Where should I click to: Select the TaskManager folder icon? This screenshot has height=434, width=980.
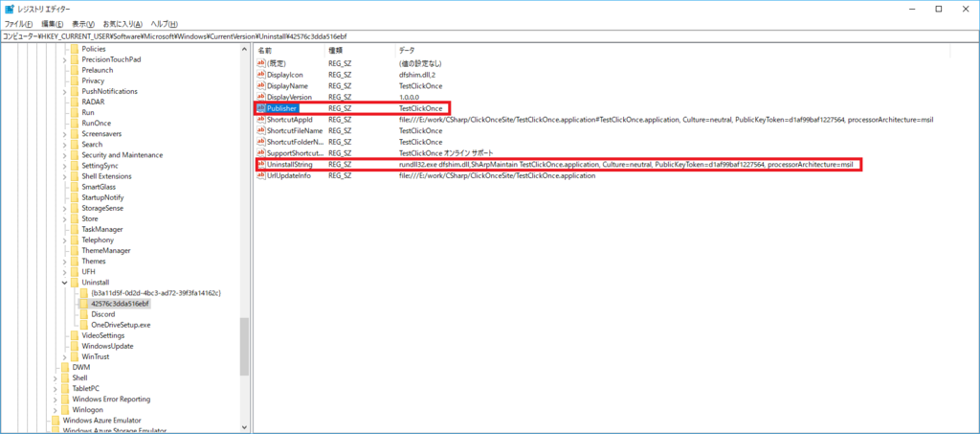coord(75,230)
